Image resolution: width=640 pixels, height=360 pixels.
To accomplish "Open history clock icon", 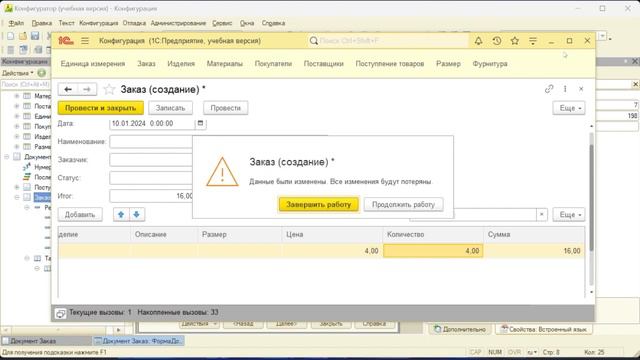I will [497, 41].
